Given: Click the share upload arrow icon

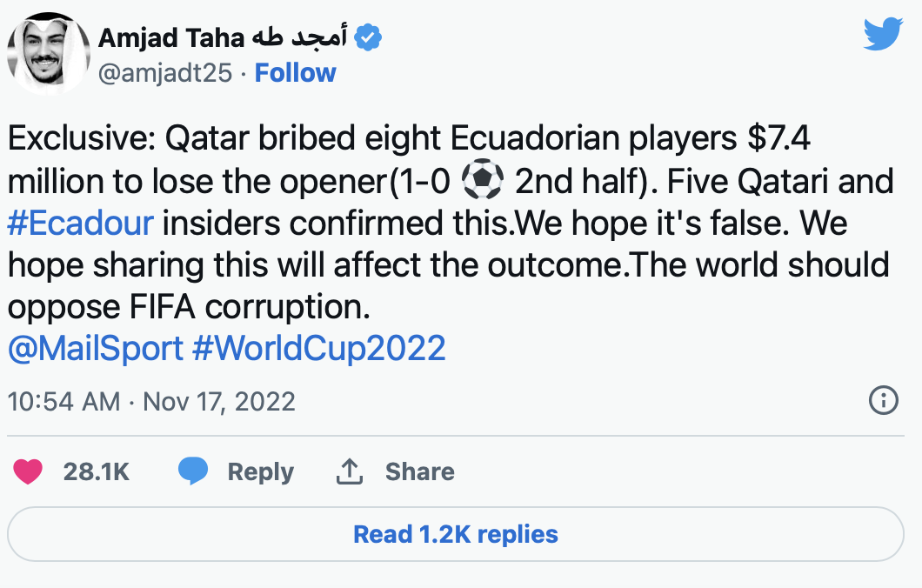Looking at the screenshot, I should point(349,471).
